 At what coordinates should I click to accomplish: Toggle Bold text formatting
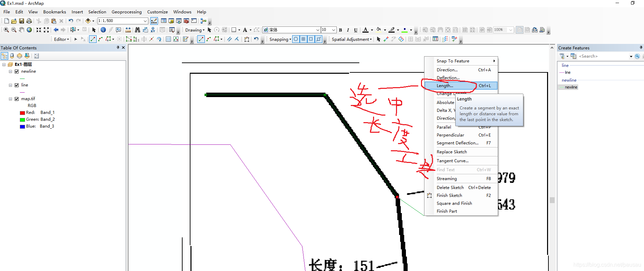tap(340, 30)
